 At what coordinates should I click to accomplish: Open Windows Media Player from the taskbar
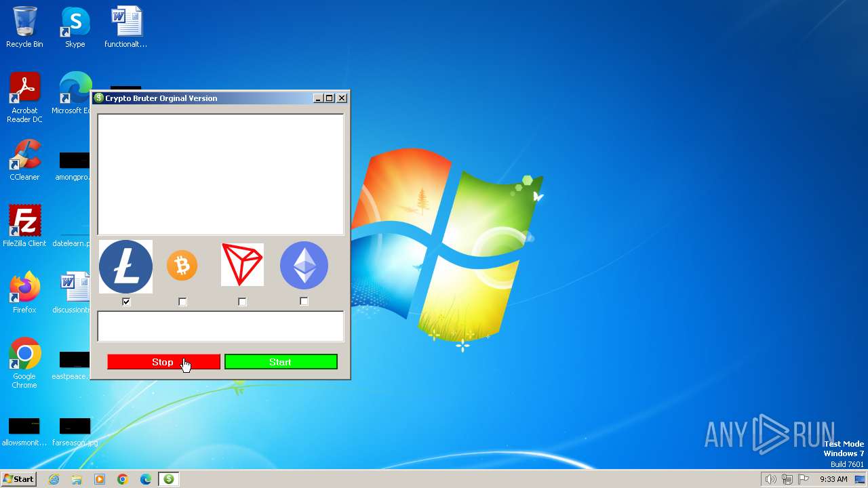pyautogui.click(x=100, y=479)
